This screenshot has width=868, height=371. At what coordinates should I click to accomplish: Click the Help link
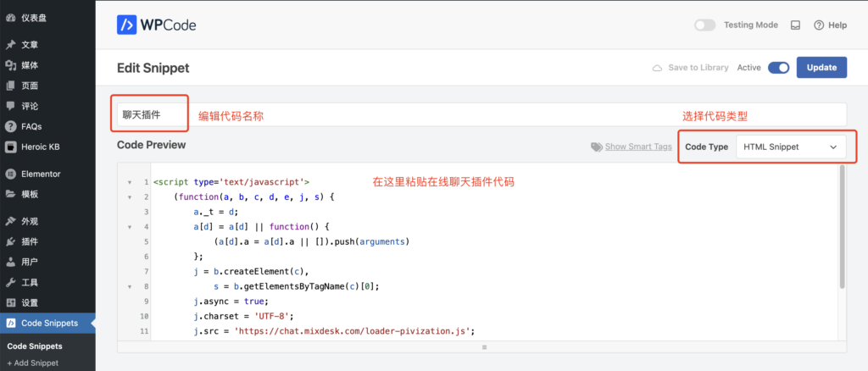(x=837, y=25)
